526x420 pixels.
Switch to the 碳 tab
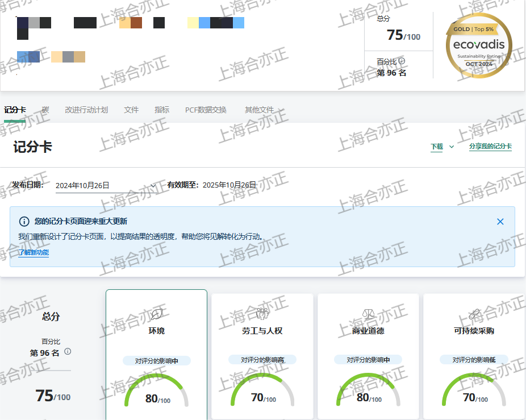(45, 110)
